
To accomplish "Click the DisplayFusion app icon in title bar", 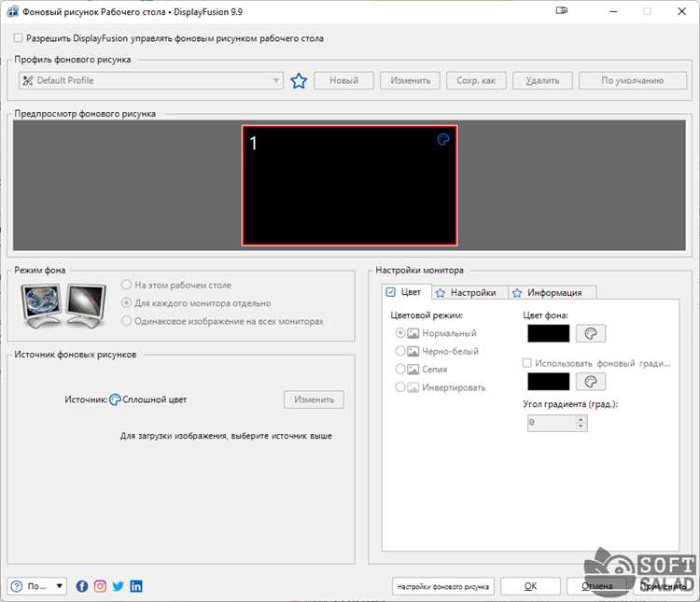I will (x=12, y=11).
